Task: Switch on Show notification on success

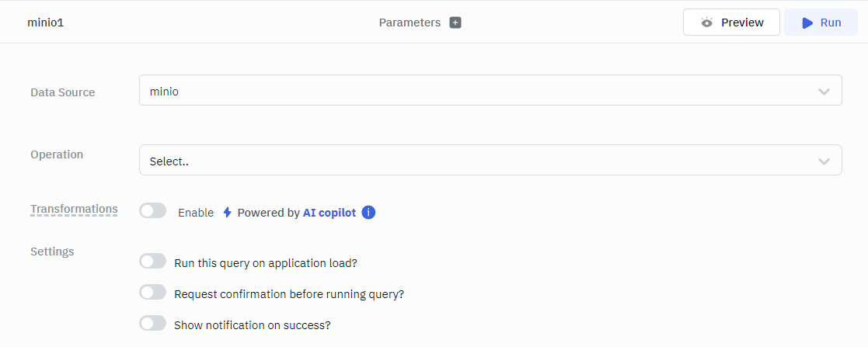Action: tap(153, 324)
